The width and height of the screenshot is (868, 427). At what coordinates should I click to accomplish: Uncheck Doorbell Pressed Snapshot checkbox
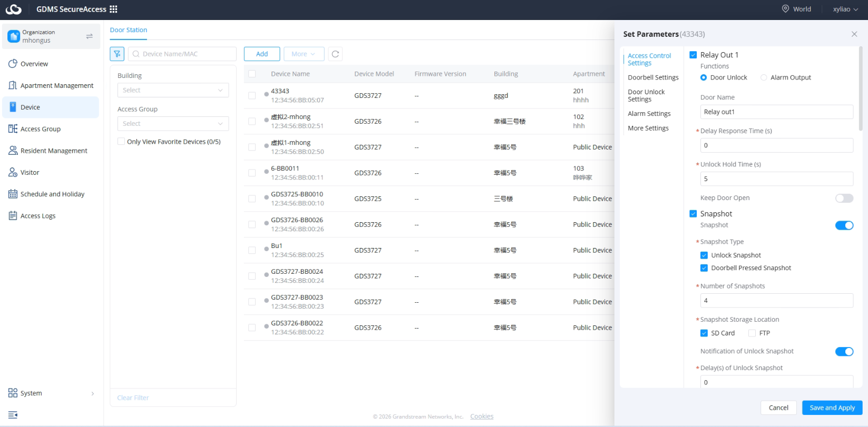[704, 268]
